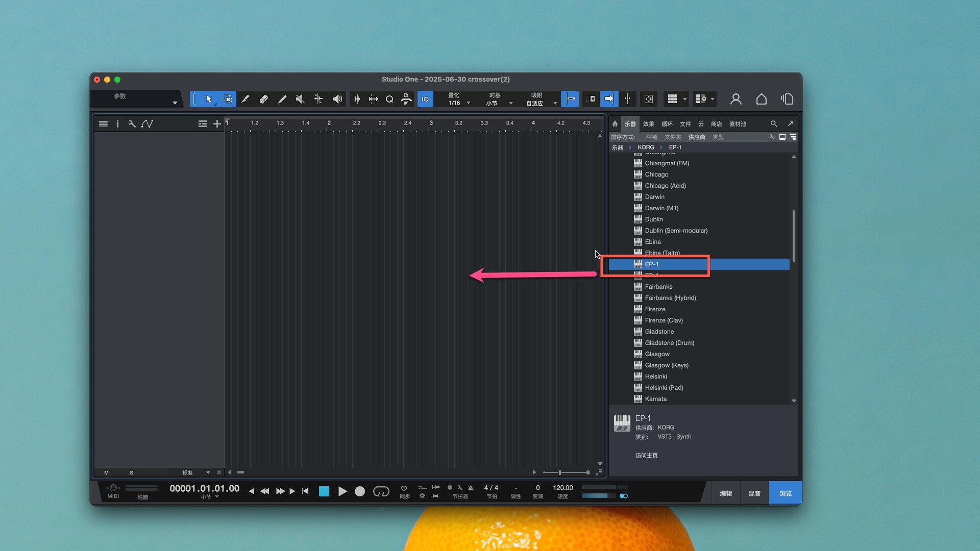This screenshot has height=551, width=980.
Task: Click the Q quantize button
Action: [389, 99]
